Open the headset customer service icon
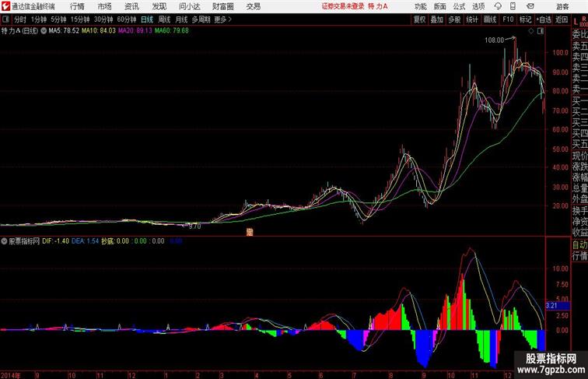 pos(498,6)
